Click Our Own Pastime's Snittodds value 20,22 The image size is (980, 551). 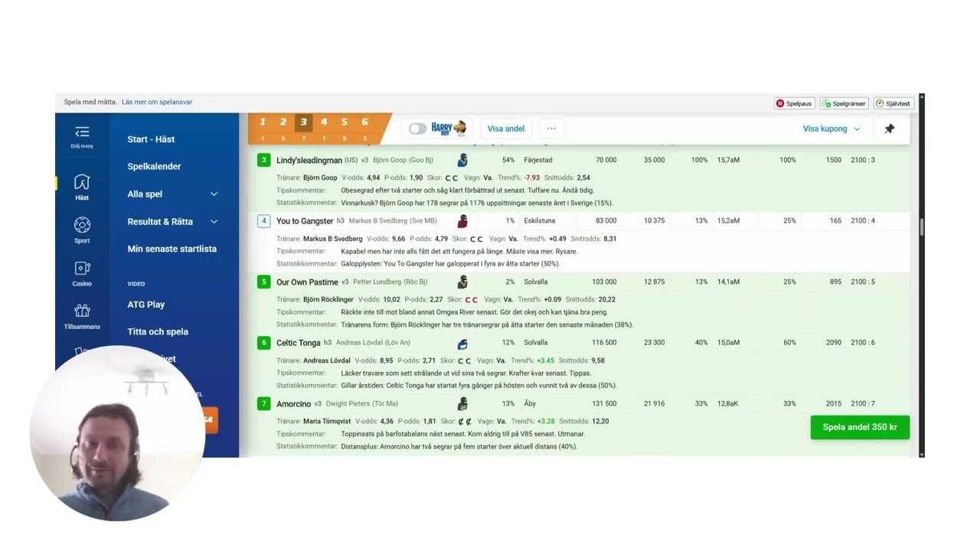(606, 299)
